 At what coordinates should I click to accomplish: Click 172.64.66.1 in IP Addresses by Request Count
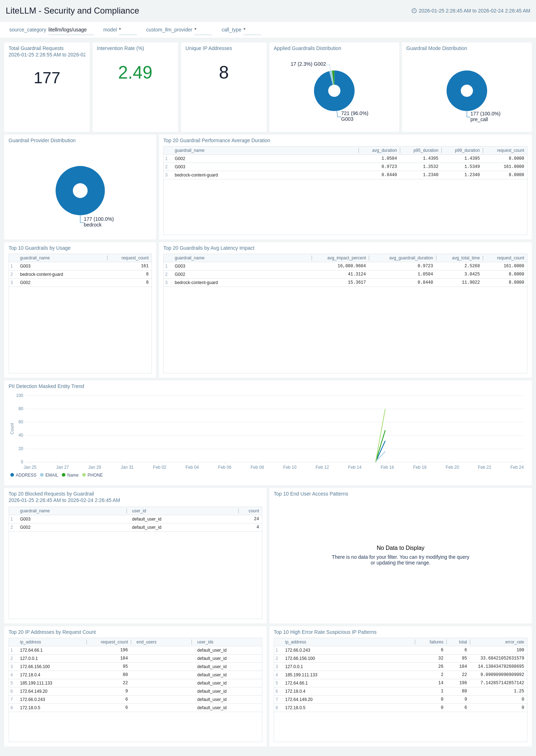pyautogui.click(x=31, y=650)
